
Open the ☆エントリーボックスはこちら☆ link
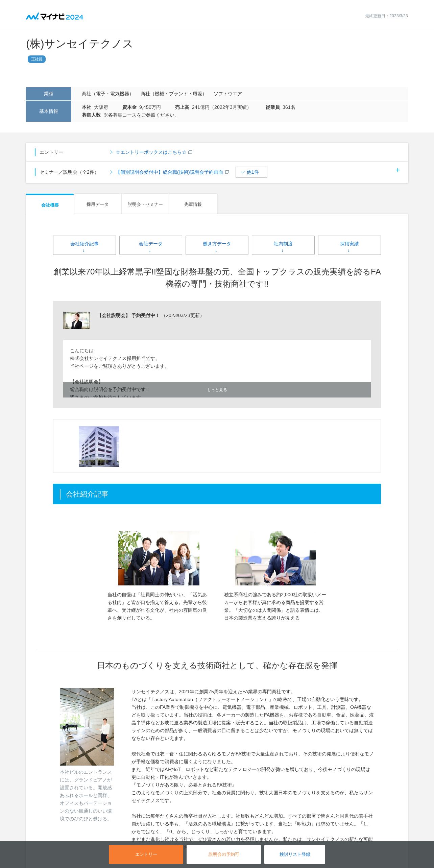click(x=151, y=152)
